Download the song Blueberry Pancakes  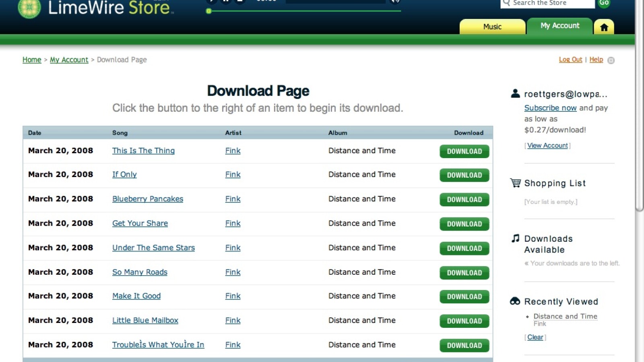point(464,200)
